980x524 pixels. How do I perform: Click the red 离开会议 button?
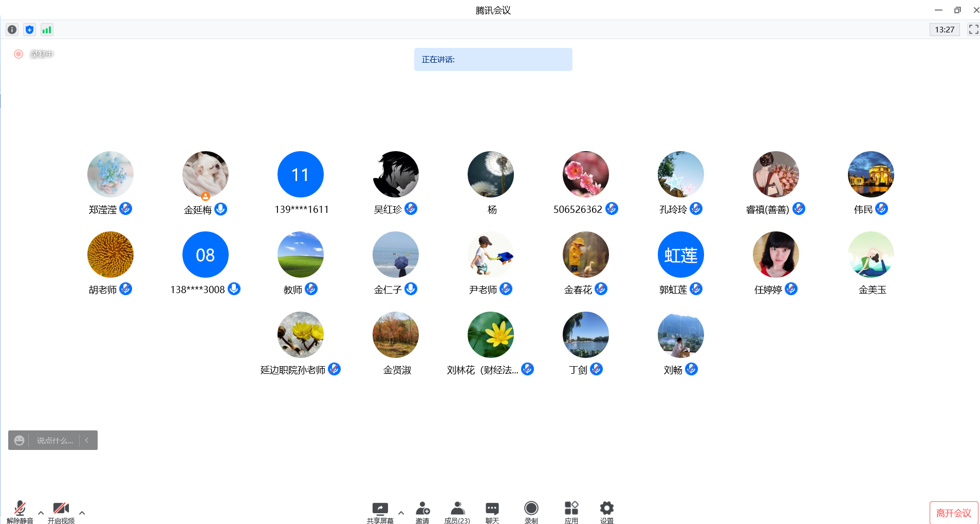click(953, 513)
